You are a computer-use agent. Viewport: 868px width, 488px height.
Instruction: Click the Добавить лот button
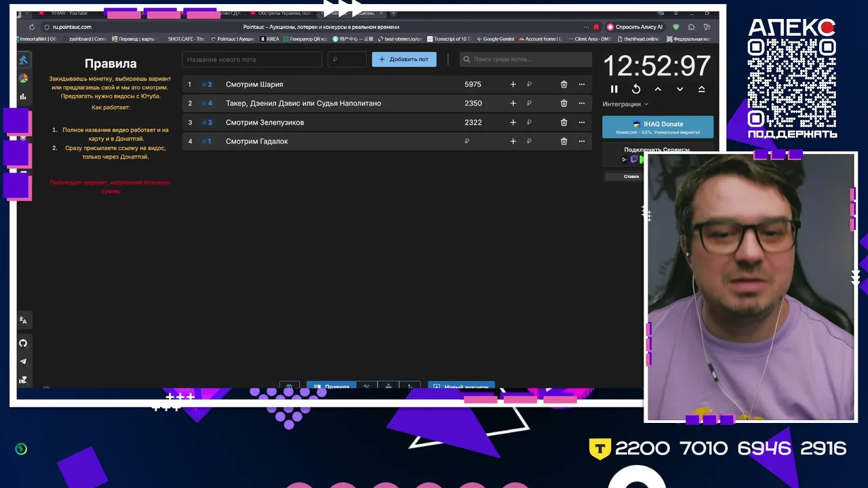[x=404, y=59]
